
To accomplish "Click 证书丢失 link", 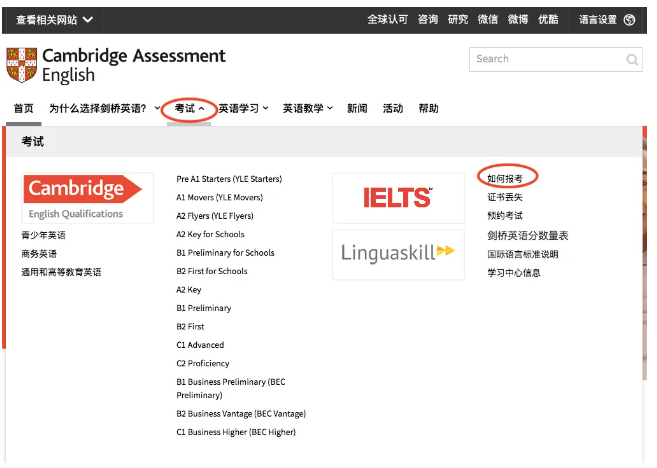I will click(505, 197).
